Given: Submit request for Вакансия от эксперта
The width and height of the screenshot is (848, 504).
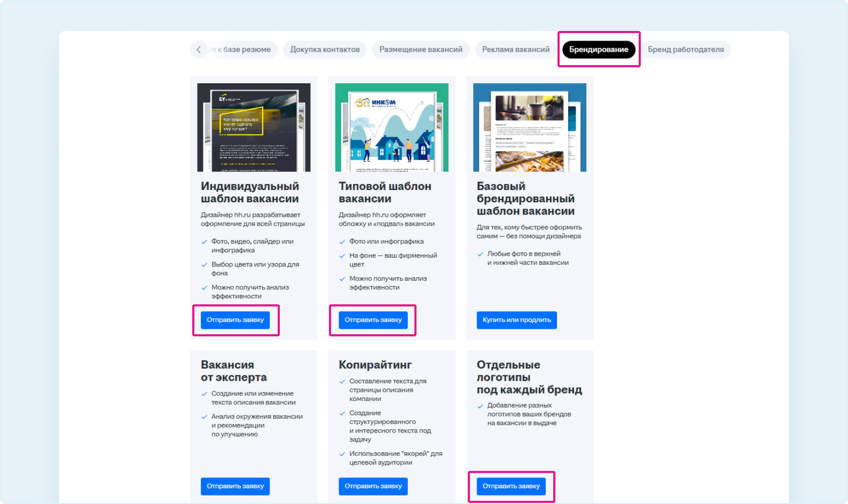Looking at the screenshot, I should point(235,486).
